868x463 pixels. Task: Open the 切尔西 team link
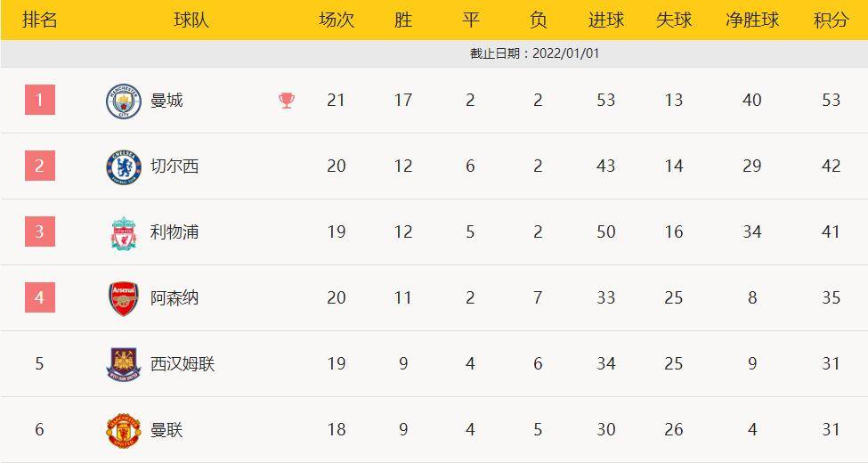pos(174,167)
